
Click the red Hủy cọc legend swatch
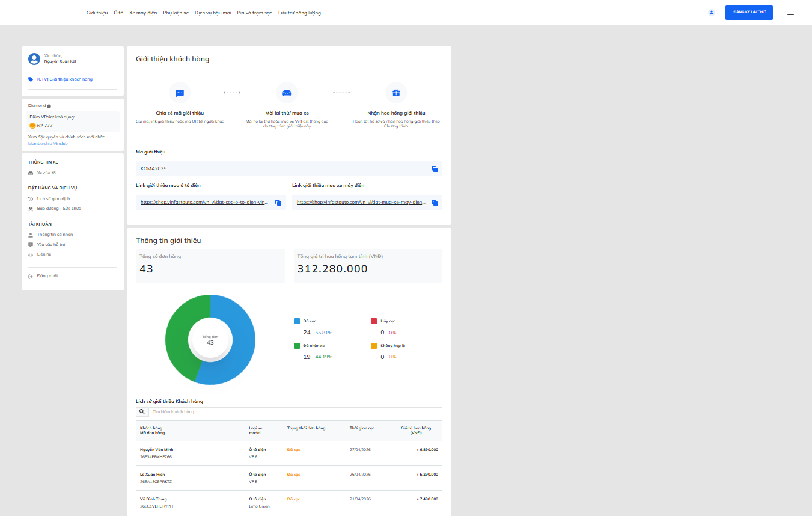[x=374, y=321]
